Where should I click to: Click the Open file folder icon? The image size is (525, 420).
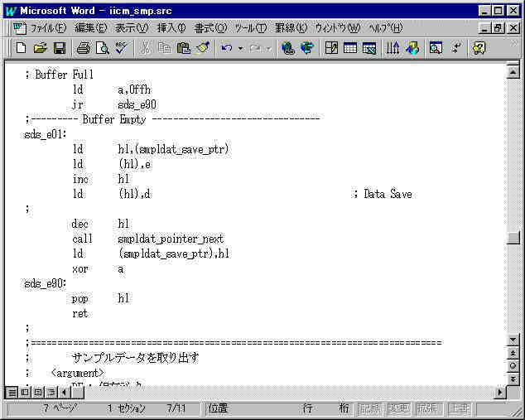click(41, 48)
